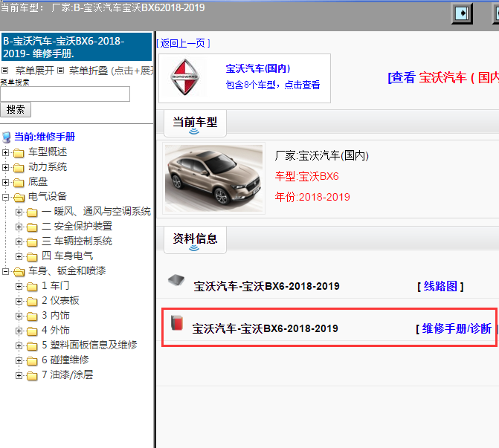Click the 1 车门 folder icon
Image resolution: width=499 pixels, height=448 pixels.
point(32,287)
